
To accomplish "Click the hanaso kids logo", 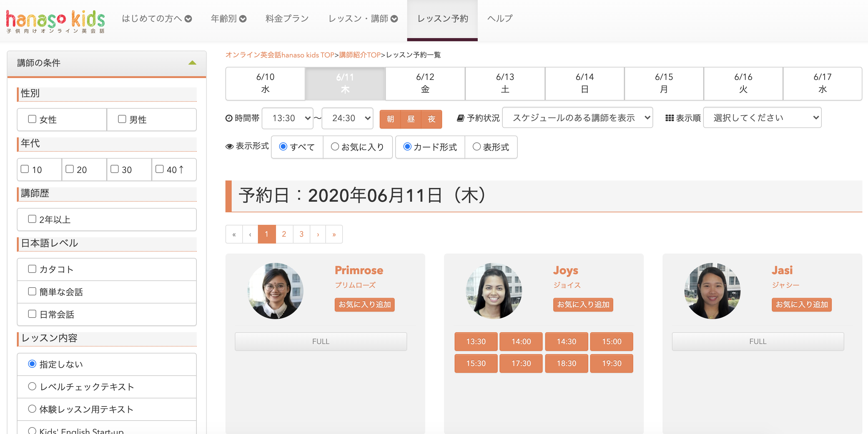I will 55,21.
